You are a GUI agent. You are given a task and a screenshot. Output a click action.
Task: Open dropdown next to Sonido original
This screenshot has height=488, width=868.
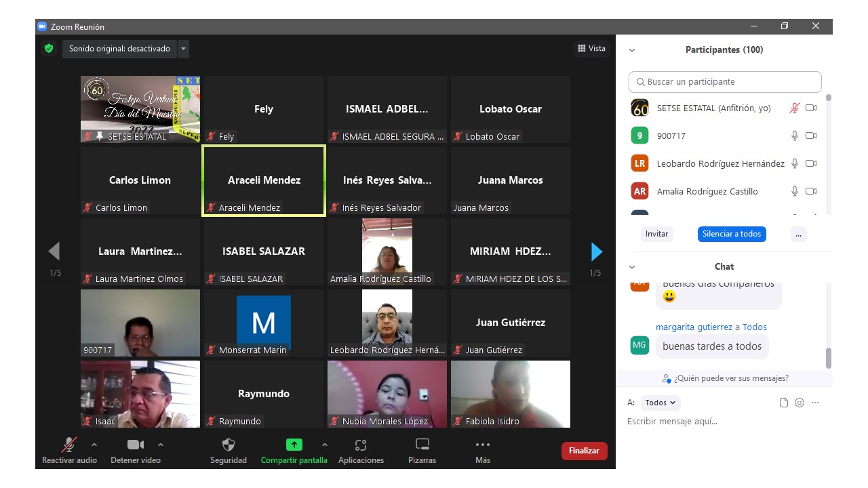click(183, 49)
